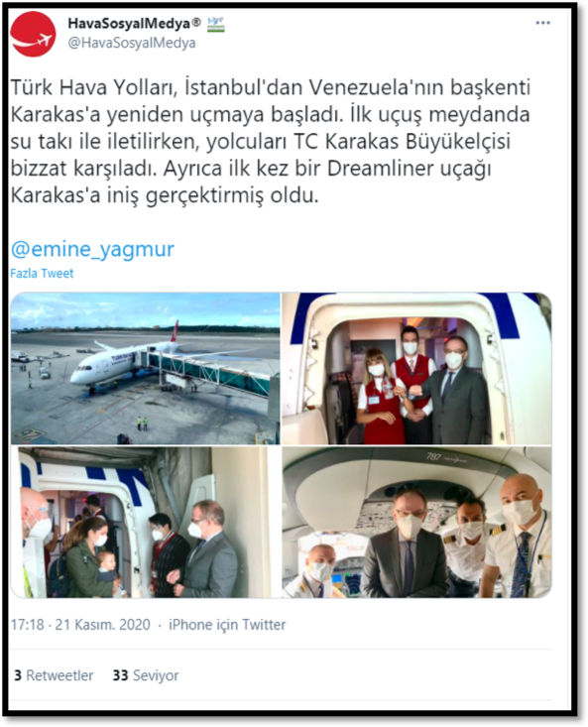588x727 pixels.
Task: Click the HavaSosyalMedya display name
Action: (129, 23)
